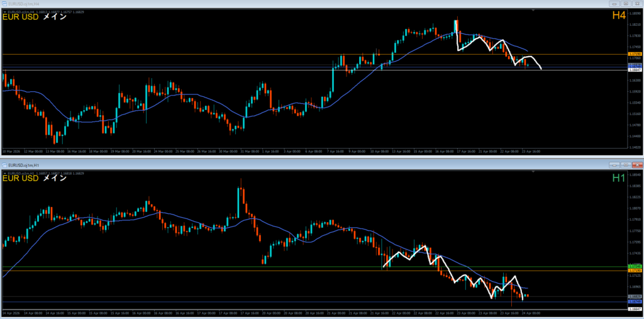
Task: Click the blue 1.16749 price tag on H1
Action: [635, 302]
